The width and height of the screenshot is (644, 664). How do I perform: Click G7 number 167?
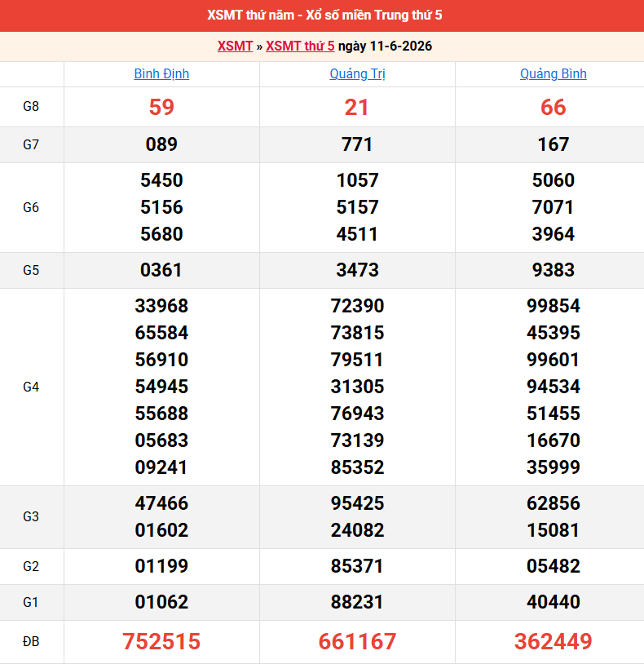coord(553,144)
